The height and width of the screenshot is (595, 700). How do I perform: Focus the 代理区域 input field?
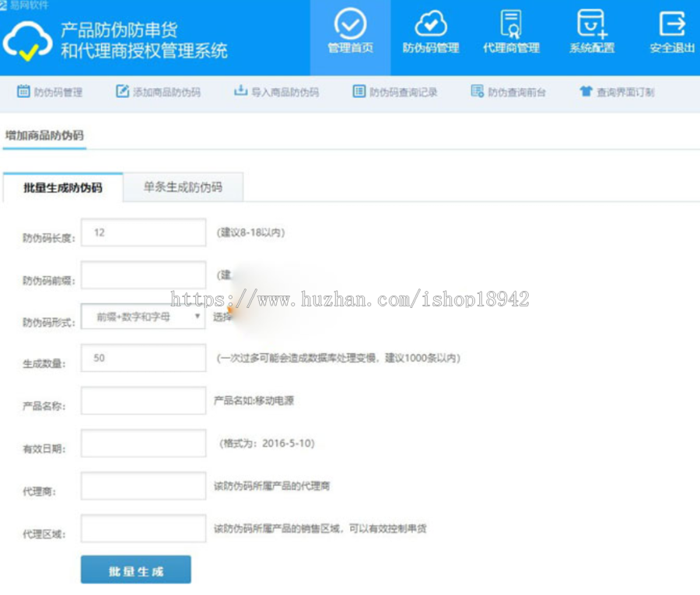pos(143,528)
